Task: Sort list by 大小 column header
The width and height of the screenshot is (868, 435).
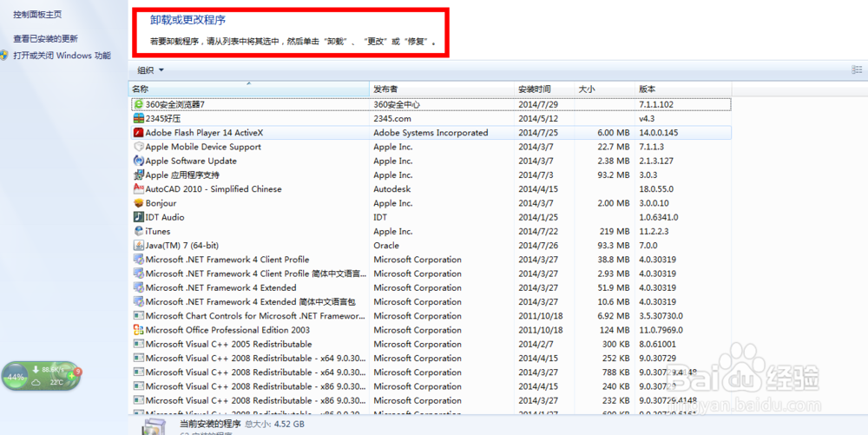Action: 604,89
